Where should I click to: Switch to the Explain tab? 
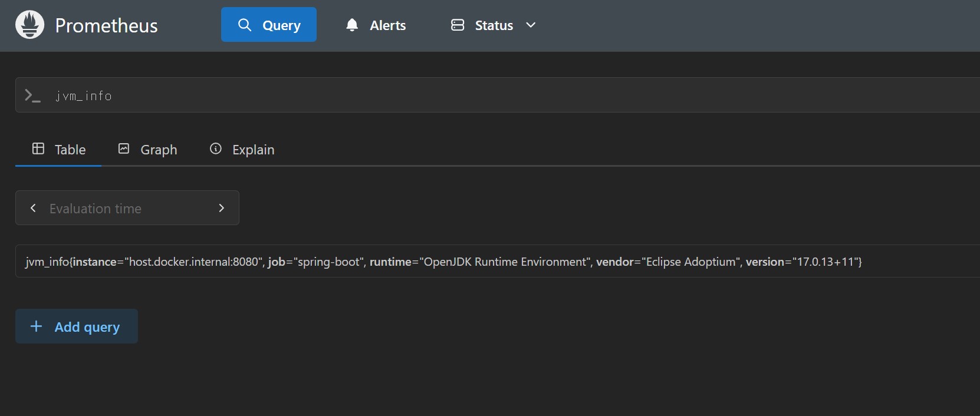(x=242, y=150)
